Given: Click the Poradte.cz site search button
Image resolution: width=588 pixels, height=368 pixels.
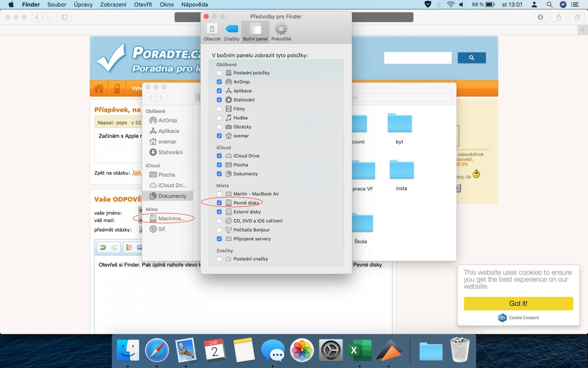Looking at the screenshot, I should (472, 58).
